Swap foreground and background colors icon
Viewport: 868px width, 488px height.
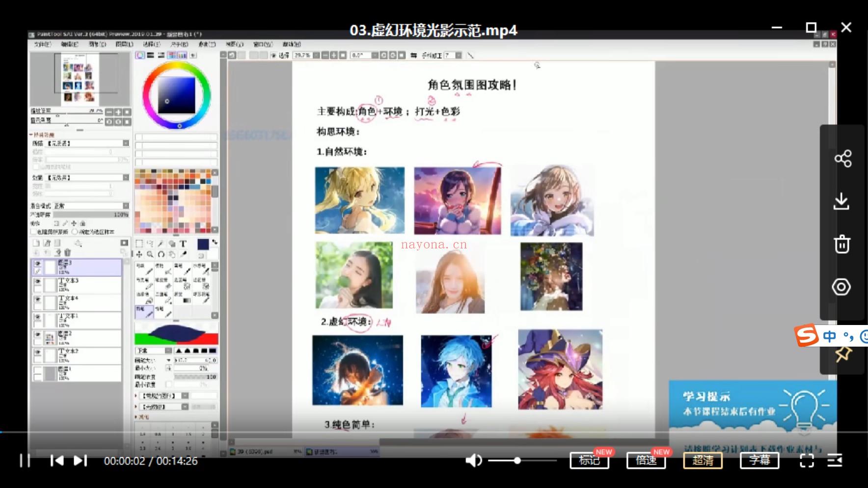point(214,243)
